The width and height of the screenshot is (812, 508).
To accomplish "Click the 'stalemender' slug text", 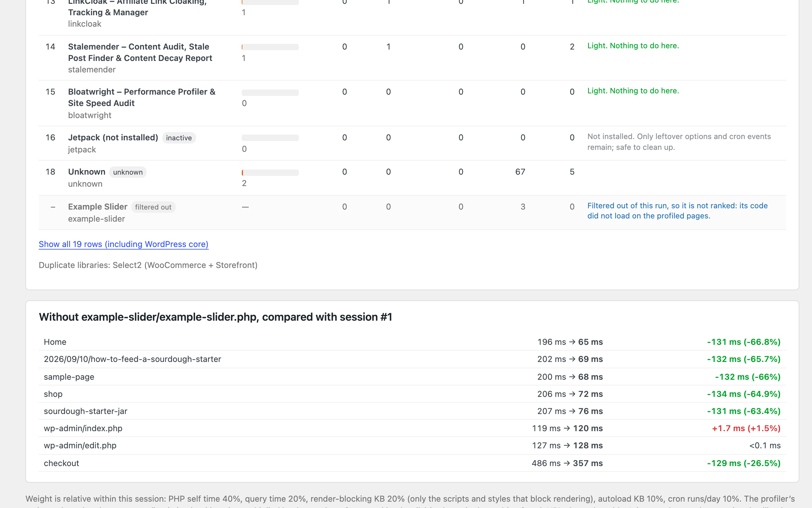I will 92,70.
